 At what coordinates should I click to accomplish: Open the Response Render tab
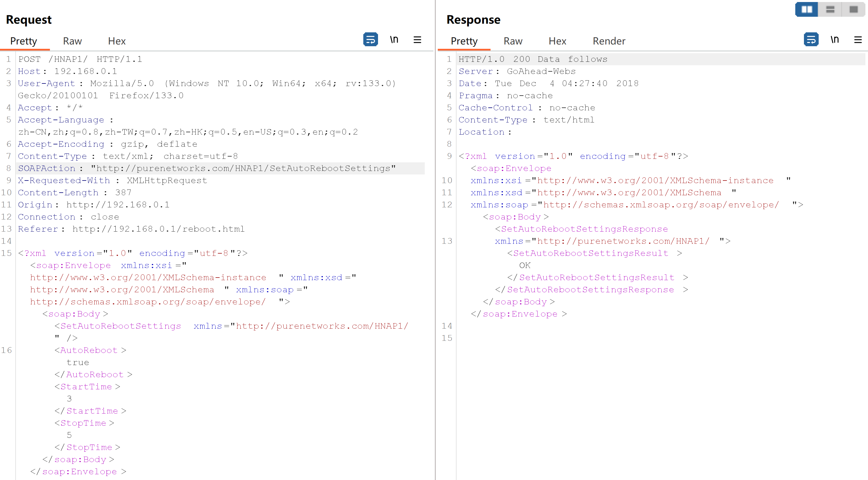click(x=609, y=41)
